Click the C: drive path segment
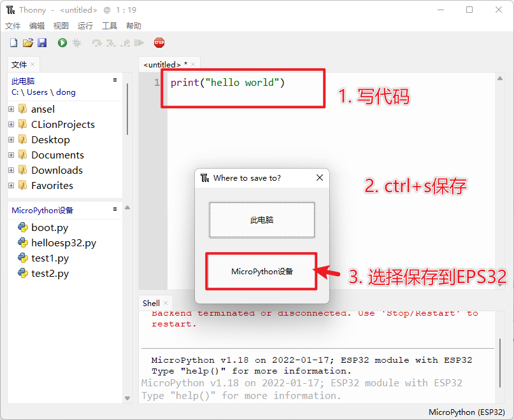Screen dimensions: 514x420 (x=15, y=92)
